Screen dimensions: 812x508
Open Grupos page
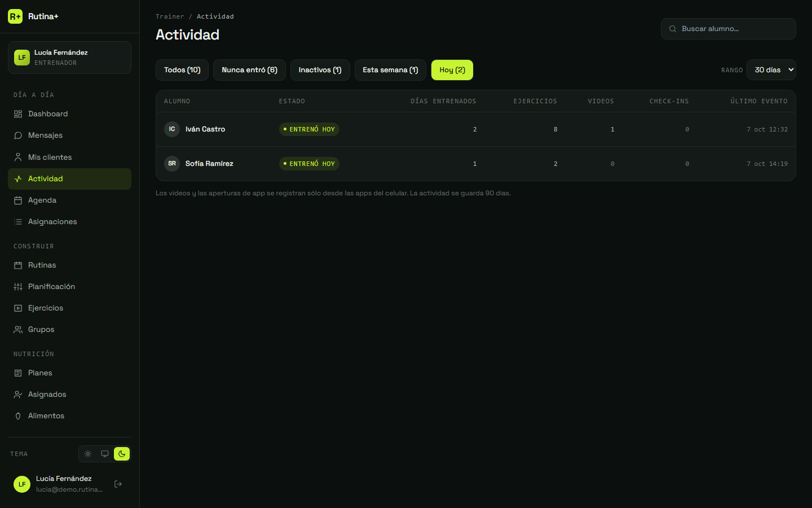click(69, 330)
